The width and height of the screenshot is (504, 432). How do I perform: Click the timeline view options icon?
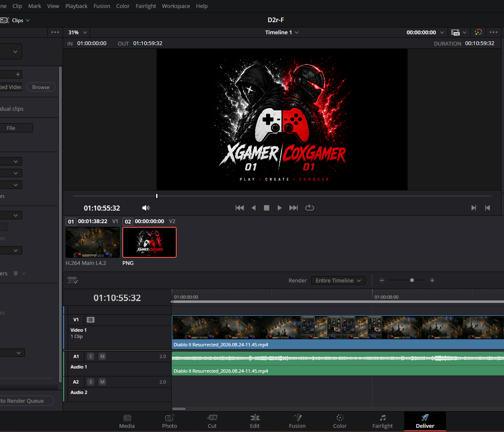click(73, 280)
